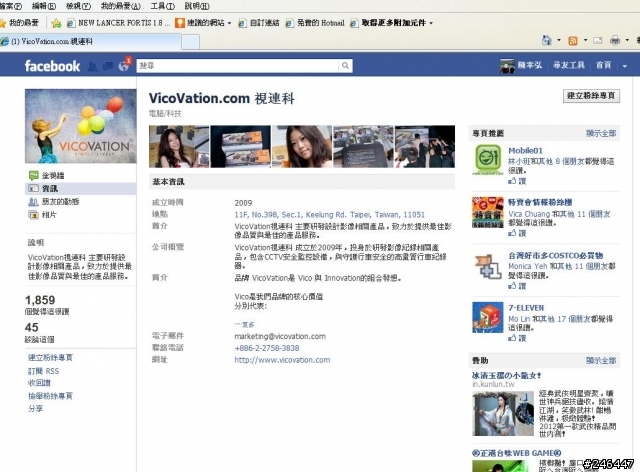Expand 取得更多附加元件 dropdown
Viewport: 640px width, 472px height.
coord(431,23)
